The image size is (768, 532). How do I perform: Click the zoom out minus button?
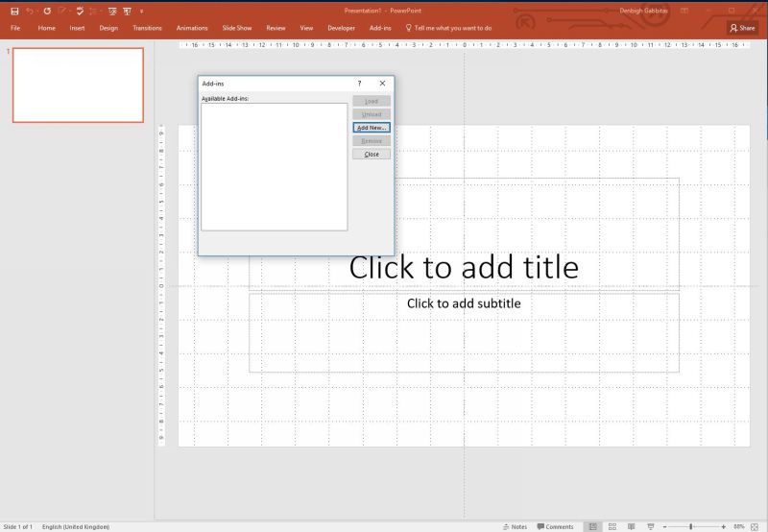click(664, 526)
